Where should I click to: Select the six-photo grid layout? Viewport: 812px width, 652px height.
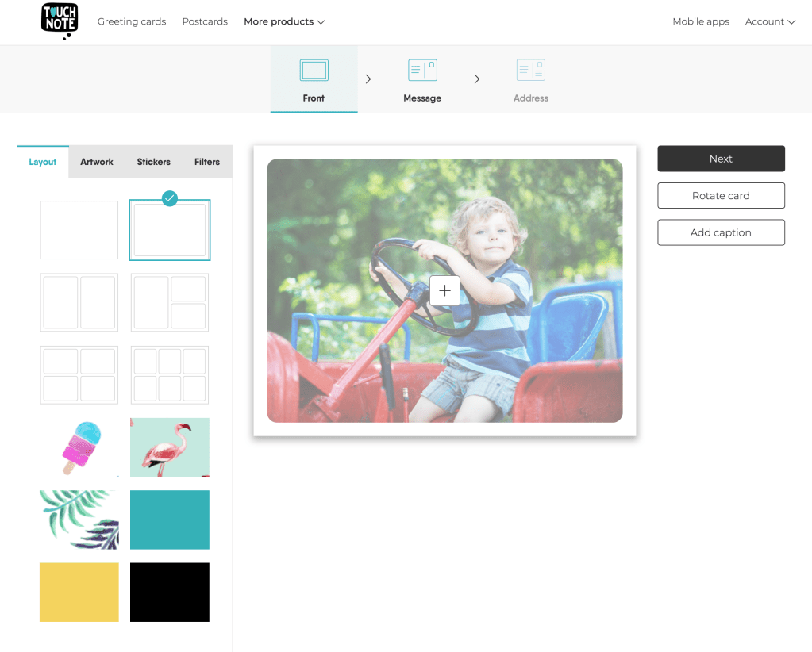click(x=170, y=374)
